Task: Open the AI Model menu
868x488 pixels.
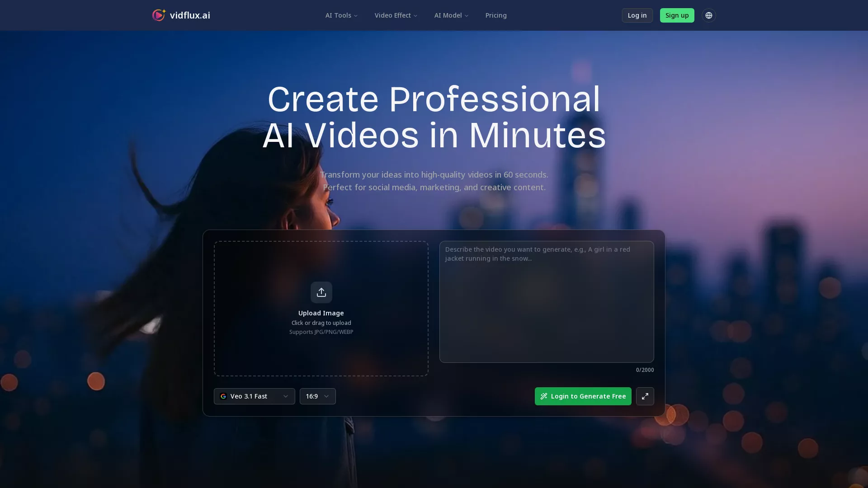Action: click(450, 15)
